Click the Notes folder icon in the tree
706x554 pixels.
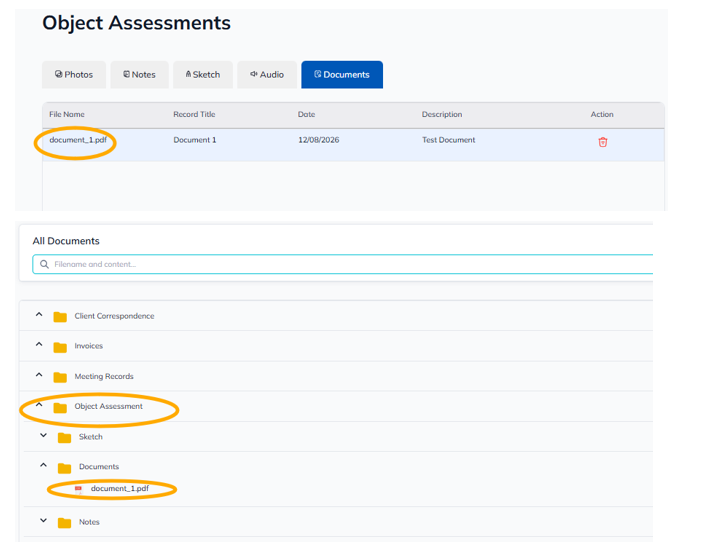coord(64,522)
